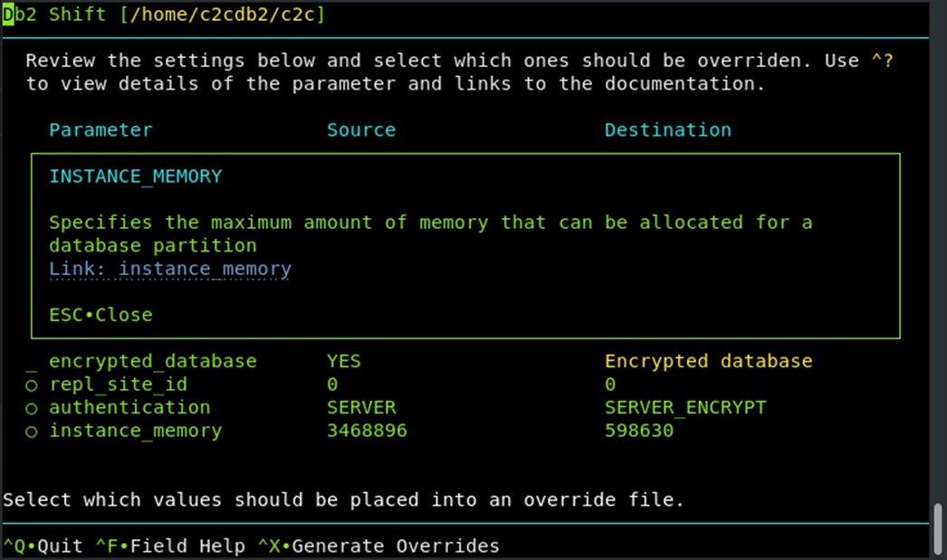Click the Destination column header
Image resolution: width=947 pixels, height=560 pixels.
click(x=667, y=129)
